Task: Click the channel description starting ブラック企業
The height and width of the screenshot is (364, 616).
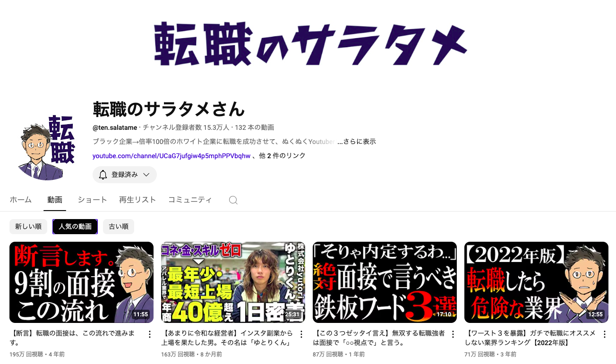Action: [214, 142]
